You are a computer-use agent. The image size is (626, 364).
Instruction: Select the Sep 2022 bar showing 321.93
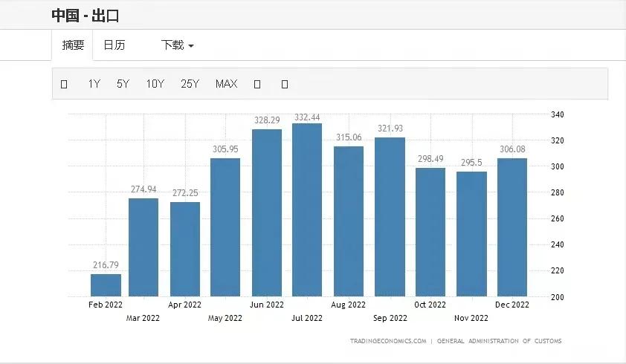(390, 217)
